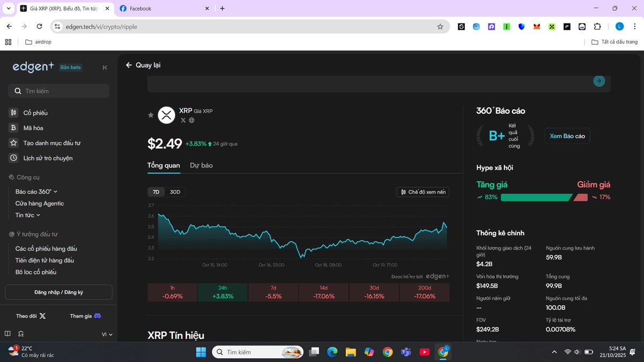Reload the page
644x362 pixels.
point(39,26)
